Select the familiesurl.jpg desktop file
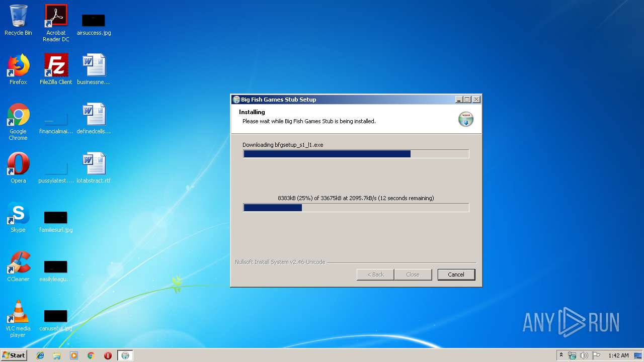Screen dimensions: 644x362 (56, 222)
